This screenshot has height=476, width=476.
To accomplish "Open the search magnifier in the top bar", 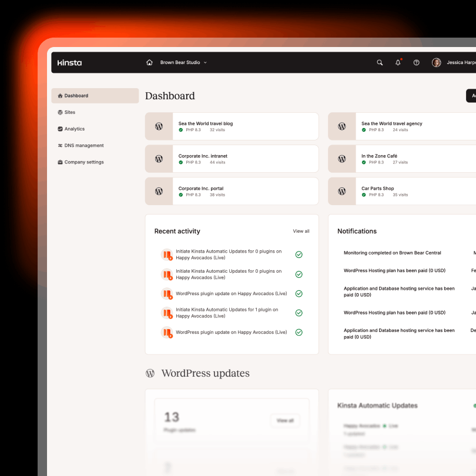I will coord(379,62).
